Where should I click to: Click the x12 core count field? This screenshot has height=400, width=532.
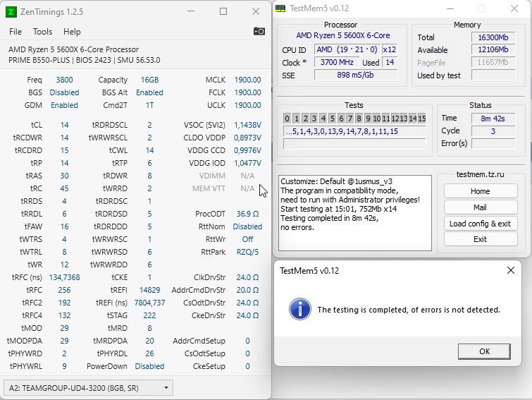pyautogui.click(x=389, y=49)
